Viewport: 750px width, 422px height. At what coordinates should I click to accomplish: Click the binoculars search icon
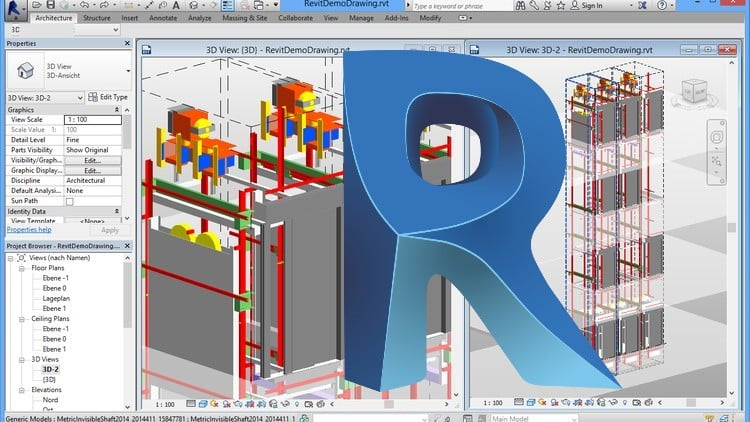(521, 5)
